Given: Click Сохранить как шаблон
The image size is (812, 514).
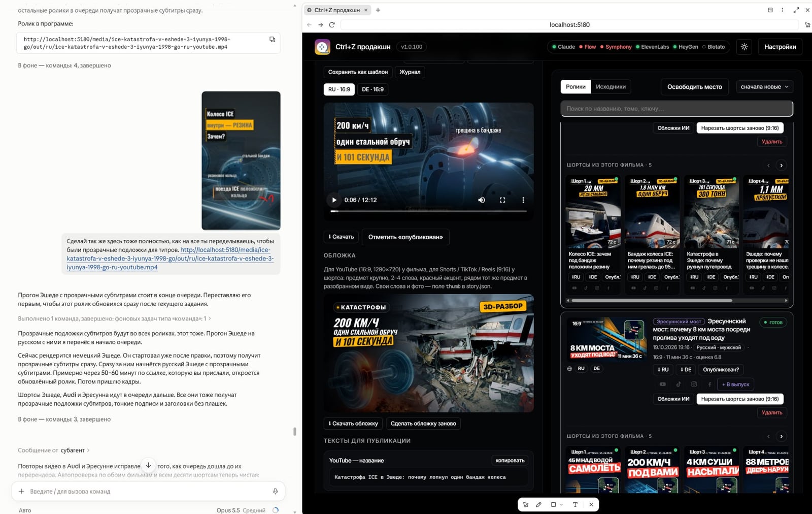Looking at the screenshot, I should (358, 72).
